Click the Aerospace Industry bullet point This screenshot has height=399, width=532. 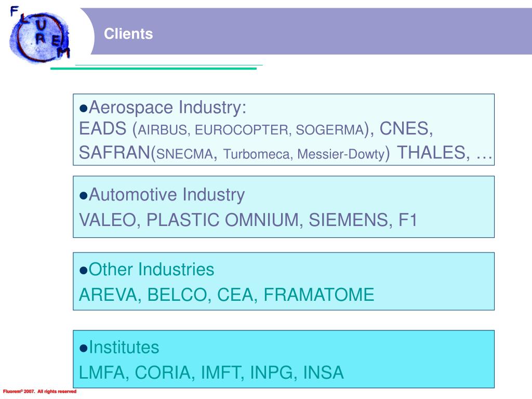click(x=84, y=108)
